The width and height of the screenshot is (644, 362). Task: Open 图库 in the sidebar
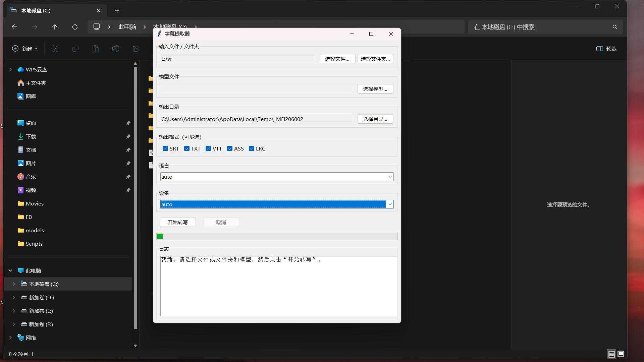click(x=31, y=96)
